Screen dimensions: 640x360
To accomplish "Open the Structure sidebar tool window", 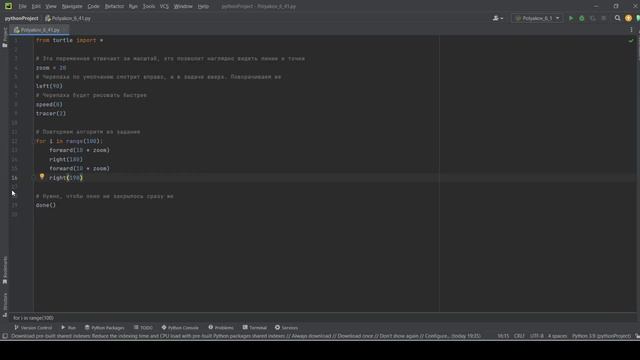I will click(5, 304).
